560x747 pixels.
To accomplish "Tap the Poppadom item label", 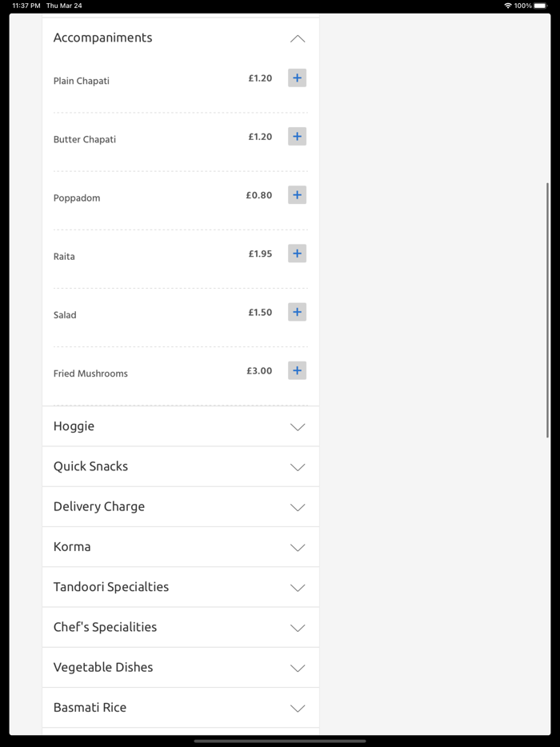I will (77, 198).
